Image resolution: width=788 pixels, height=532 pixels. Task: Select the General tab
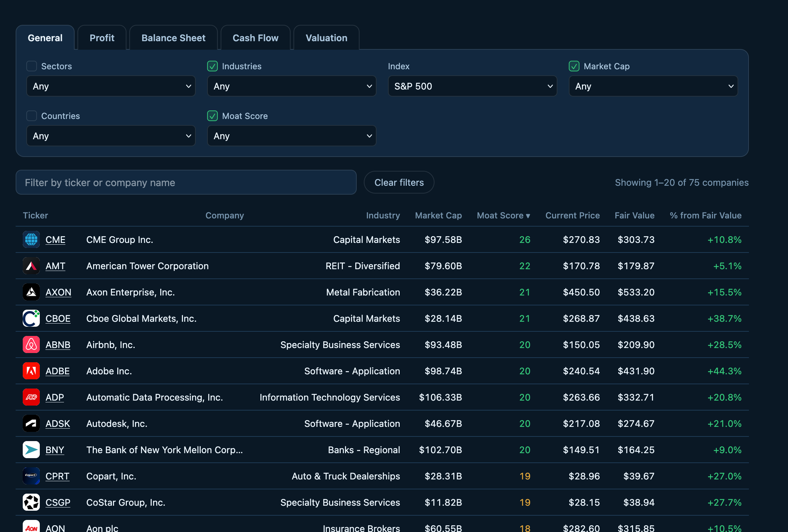[x=45, y=38]
